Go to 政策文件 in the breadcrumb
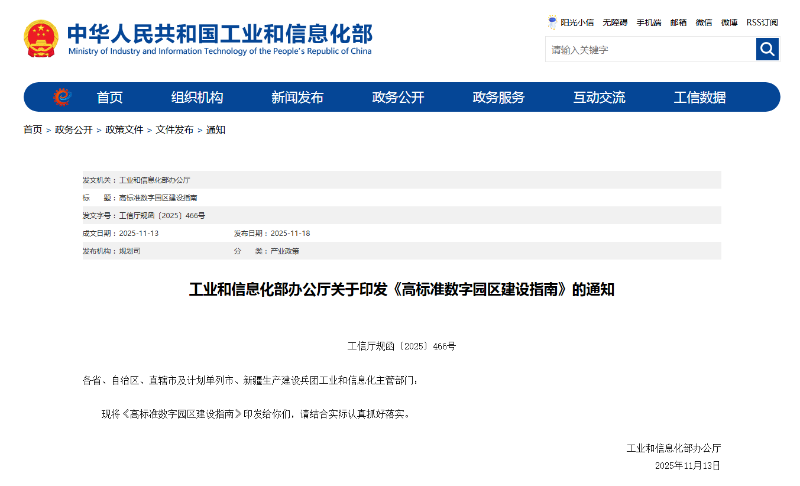 pyautogui.click(x=124, y=130)
